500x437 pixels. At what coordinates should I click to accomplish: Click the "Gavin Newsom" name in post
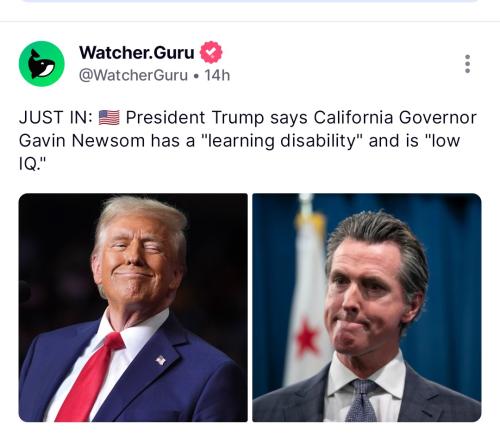click(x=82, y=141)
